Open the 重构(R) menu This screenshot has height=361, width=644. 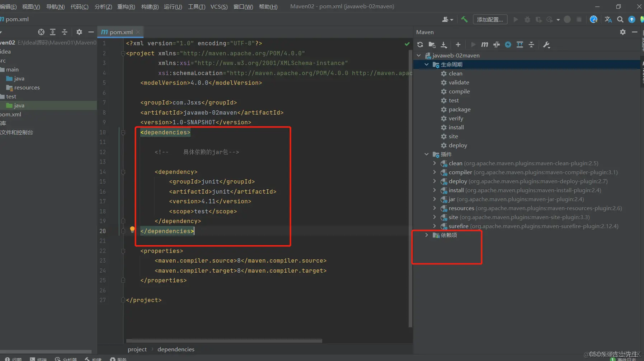coord(126,6)
